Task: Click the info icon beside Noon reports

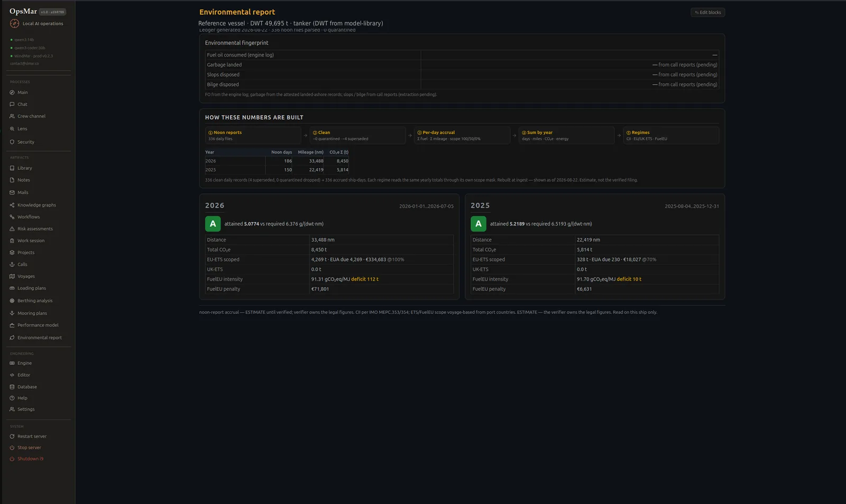Action: click(x=210, y=133)
